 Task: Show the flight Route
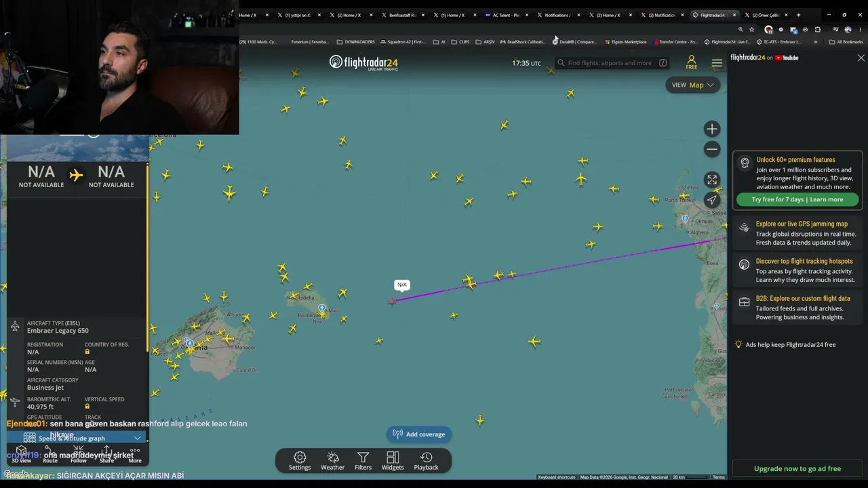tap(50, 453)
